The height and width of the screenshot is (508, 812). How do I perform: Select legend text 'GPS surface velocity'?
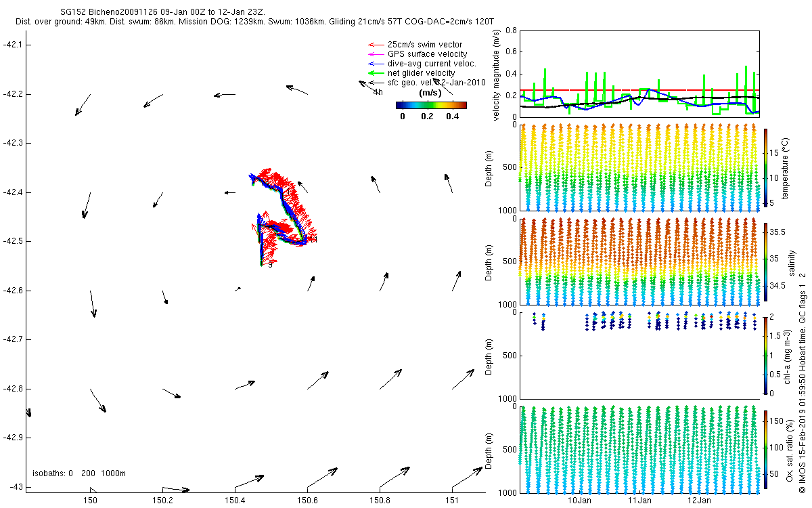(427, 54)
